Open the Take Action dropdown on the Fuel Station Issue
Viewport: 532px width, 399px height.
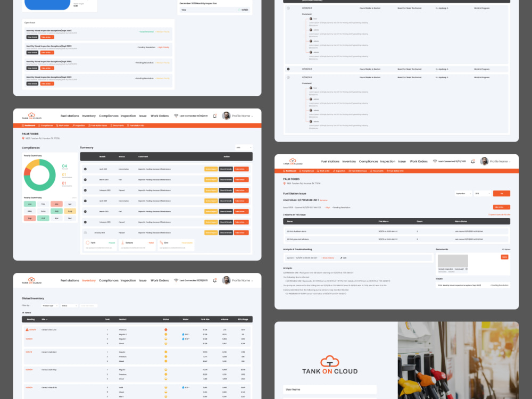(501, 207)
